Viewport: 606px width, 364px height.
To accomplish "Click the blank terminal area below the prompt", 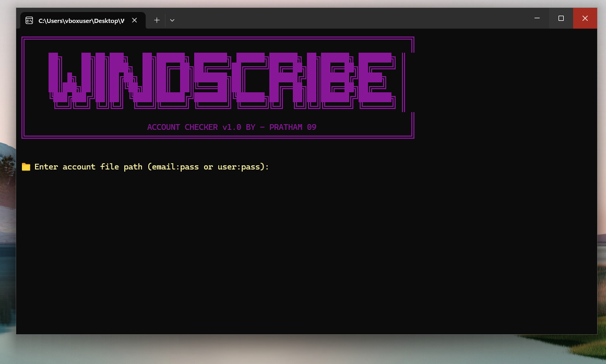I will (x=305, y=251).
